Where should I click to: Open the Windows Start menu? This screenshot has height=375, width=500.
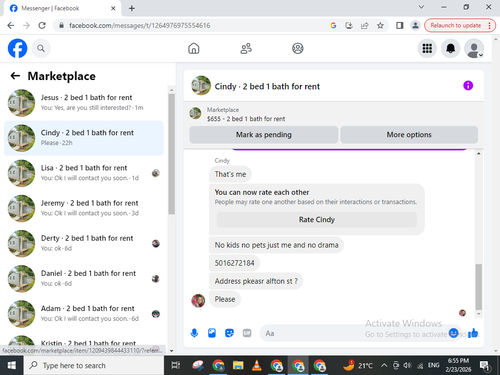(12, 365)
